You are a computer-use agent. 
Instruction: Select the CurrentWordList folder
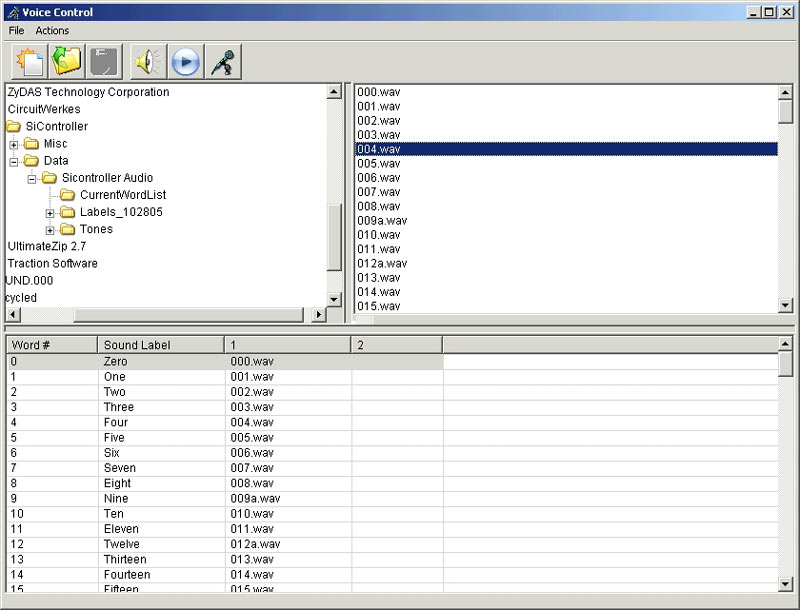[x=122, y=195]
